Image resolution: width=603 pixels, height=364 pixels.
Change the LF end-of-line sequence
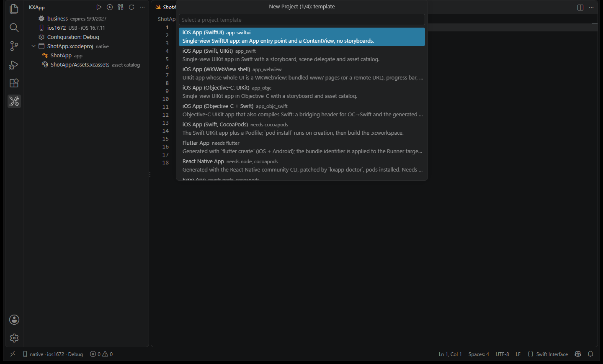[x=518, y=354]
